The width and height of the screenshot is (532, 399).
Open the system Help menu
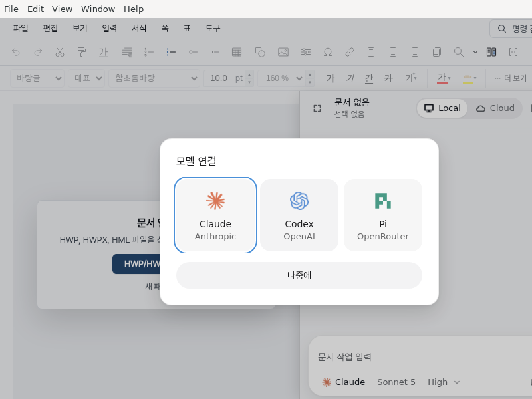(134, 9)
